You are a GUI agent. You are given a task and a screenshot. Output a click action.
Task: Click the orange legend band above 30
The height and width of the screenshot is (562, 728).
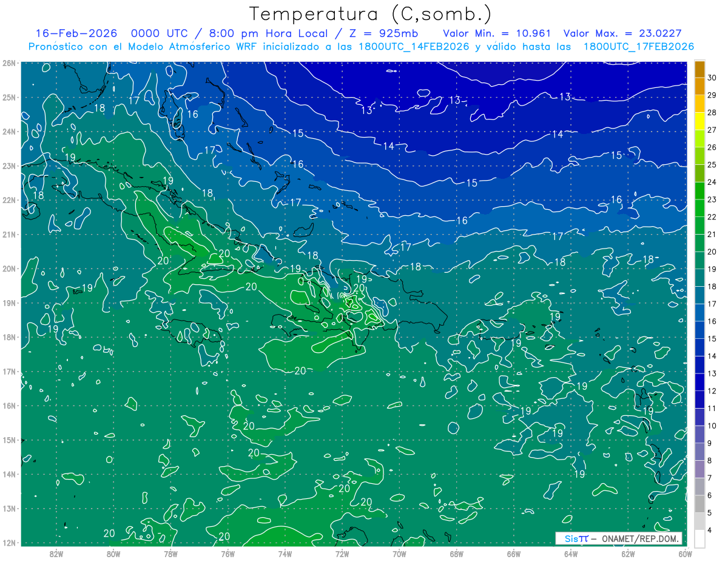699,69
